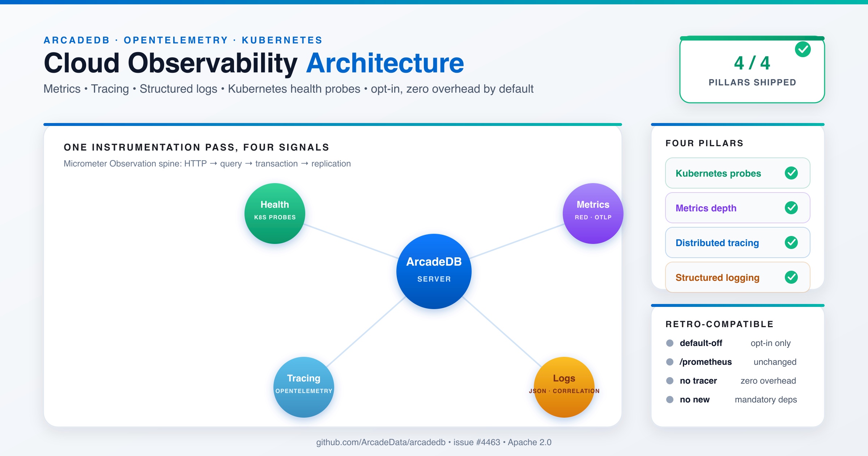Click the checkmark beside Metrics depth
Viewport: 868px width, 456px height.
[x=791, y=208]
